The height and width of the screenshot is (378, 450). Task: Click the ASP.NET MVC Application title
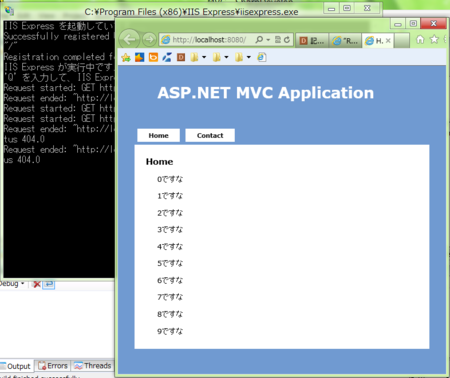[x=266, y=93]
